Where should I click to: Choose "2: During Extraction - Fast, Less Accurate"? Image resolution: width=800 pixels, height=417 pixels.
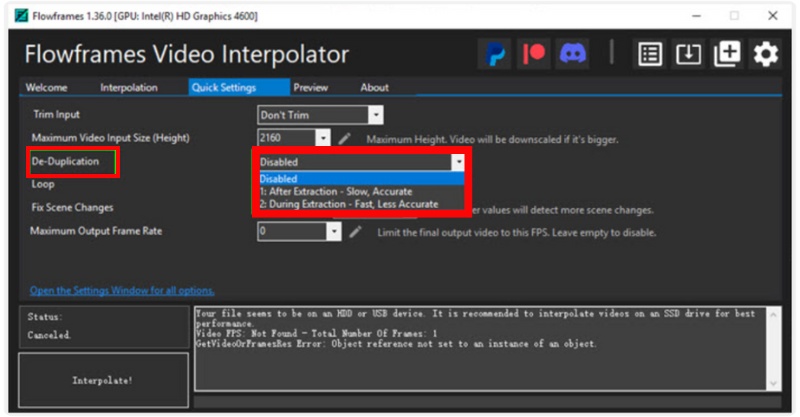tap(348, 204)
